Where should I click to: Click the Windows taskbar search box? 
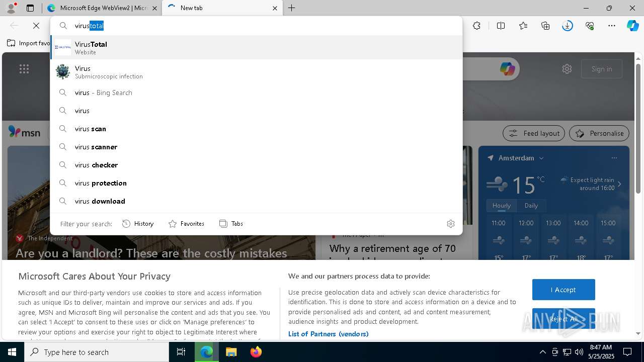97,352
